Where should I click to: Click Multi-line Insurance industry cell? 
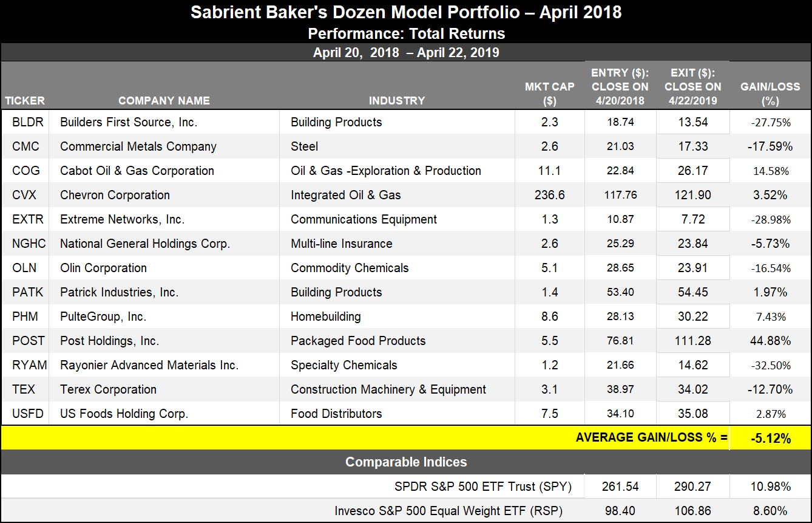coord(342,244)
